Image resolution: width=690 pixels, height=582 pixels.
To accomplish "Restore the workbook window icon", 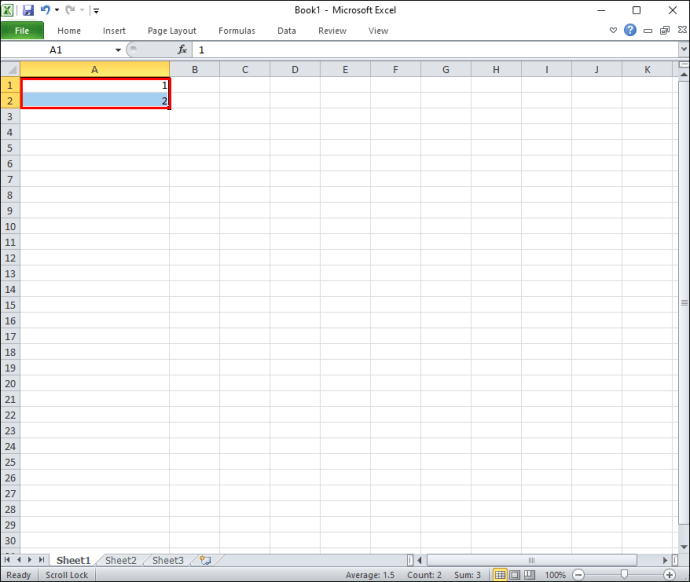I will [x=664, y=30].
